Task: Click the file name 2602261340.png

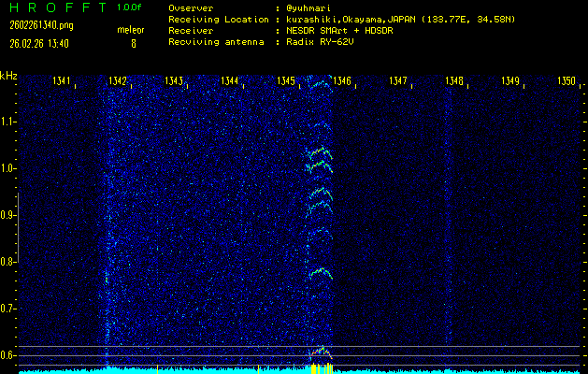Action: tap(42, 25)
